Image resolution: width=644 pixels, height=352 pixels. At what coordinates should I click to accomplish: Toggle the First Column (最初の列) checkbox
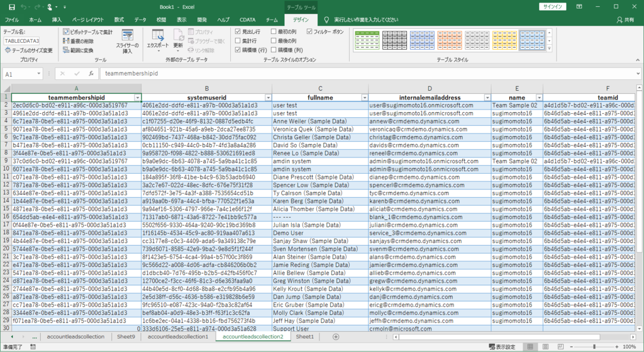click(274, 31)
